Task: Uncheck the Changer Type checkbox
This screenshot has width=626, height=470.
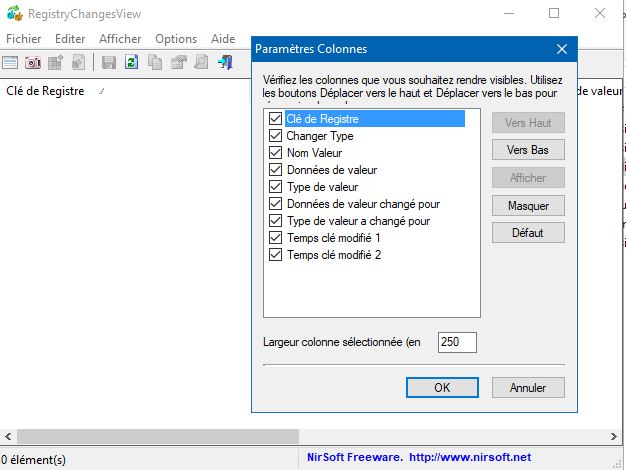Action: tap(275, 135)
